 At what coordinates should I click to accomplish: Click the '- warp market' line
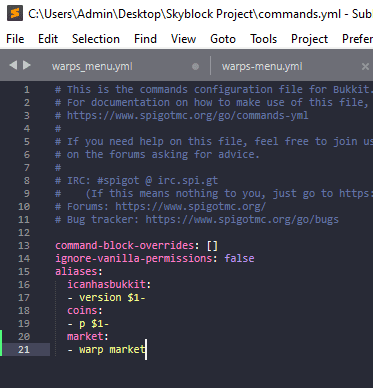point(106,349)
